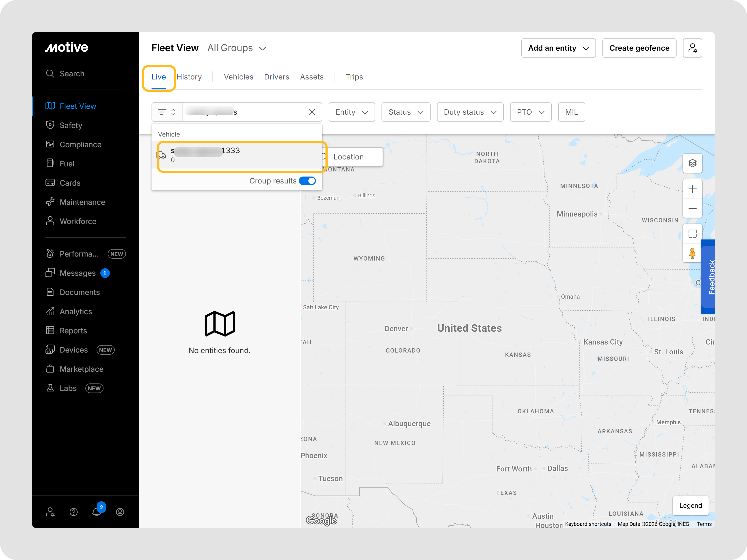
Task: Open the Cards section
Action: pyautogui.click(x=63, y=183)
